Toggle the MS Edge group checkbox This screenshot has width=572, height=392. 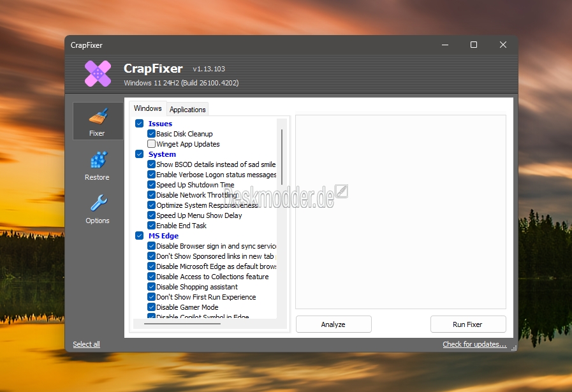click(x=140, y=236)
